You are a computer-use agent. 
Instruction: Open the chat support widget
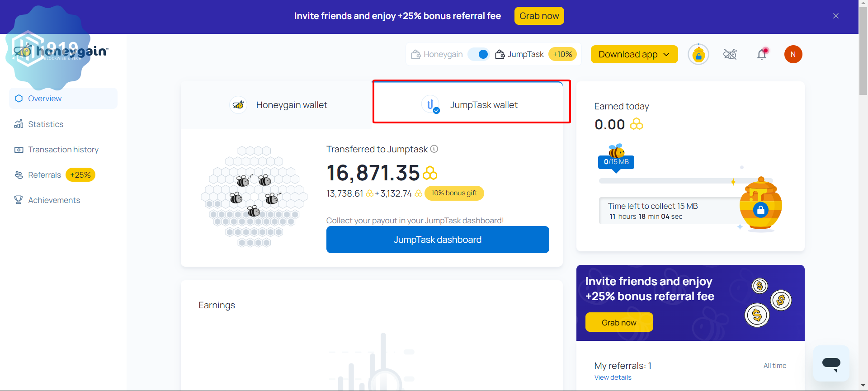[x=831, y=363]
